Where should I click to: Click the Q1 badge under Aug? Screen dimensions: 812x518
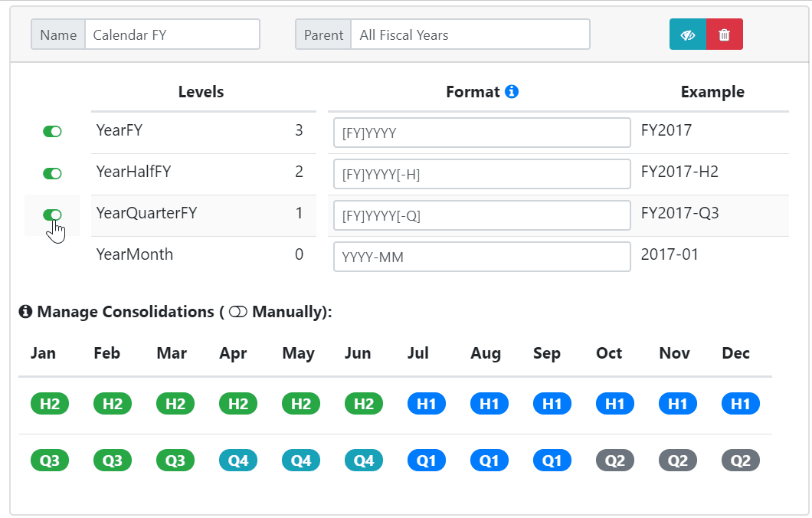coord(489,461)
